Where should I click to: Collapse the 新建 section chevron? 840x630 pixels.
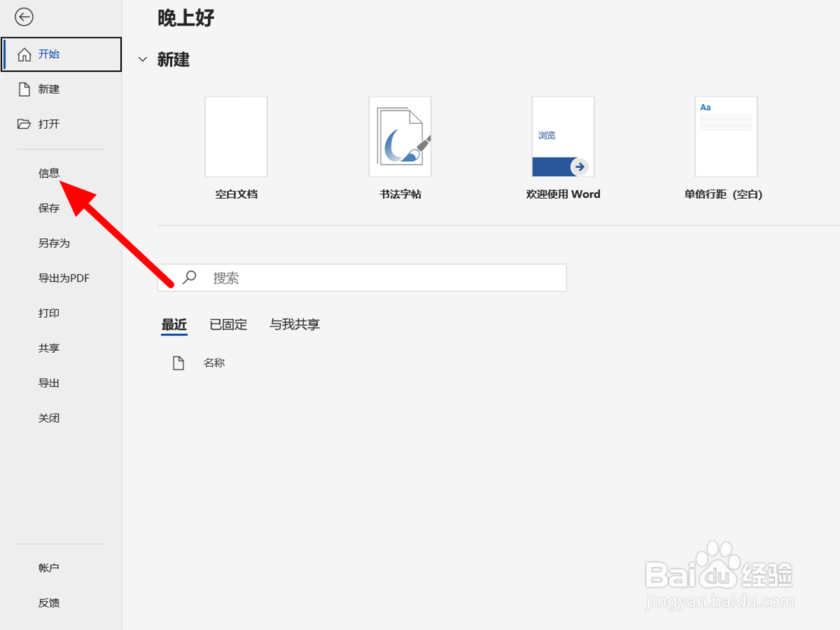click(x=143, y=60)
